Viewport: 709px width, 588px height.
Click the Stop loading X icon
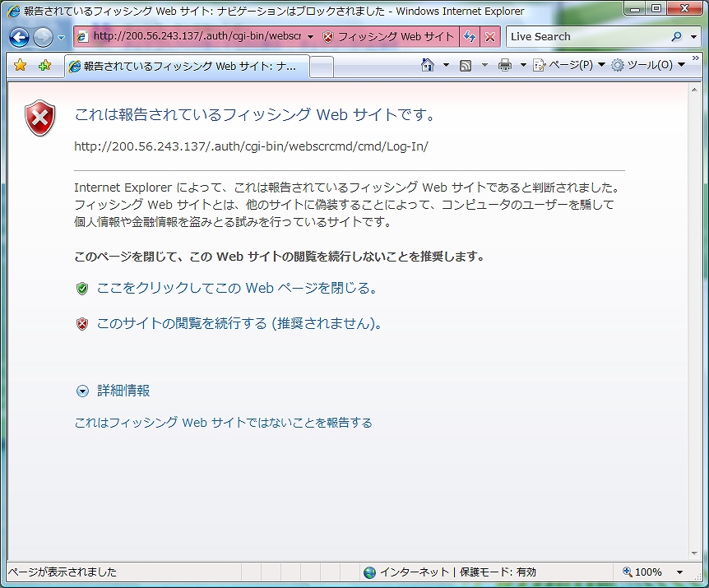490,37
